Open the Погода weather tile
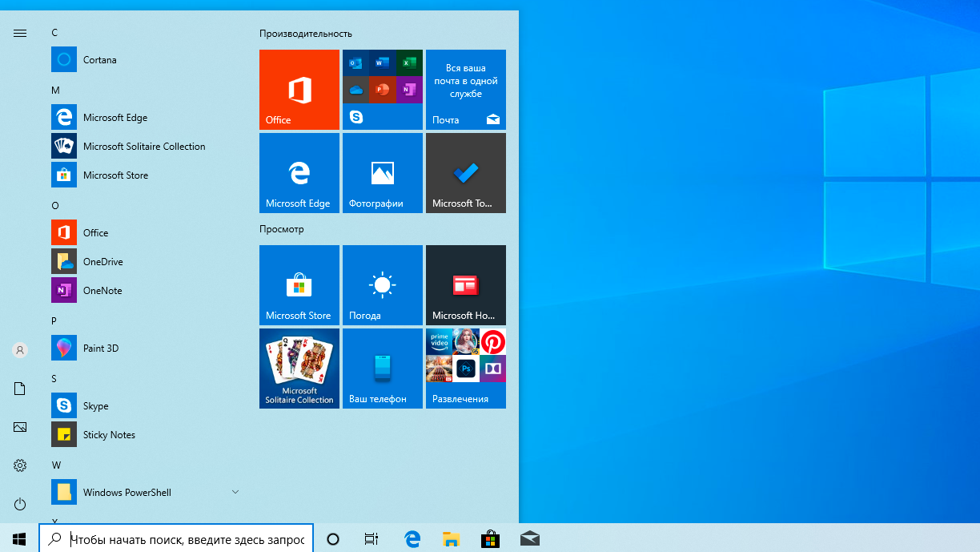 point(382,285)
